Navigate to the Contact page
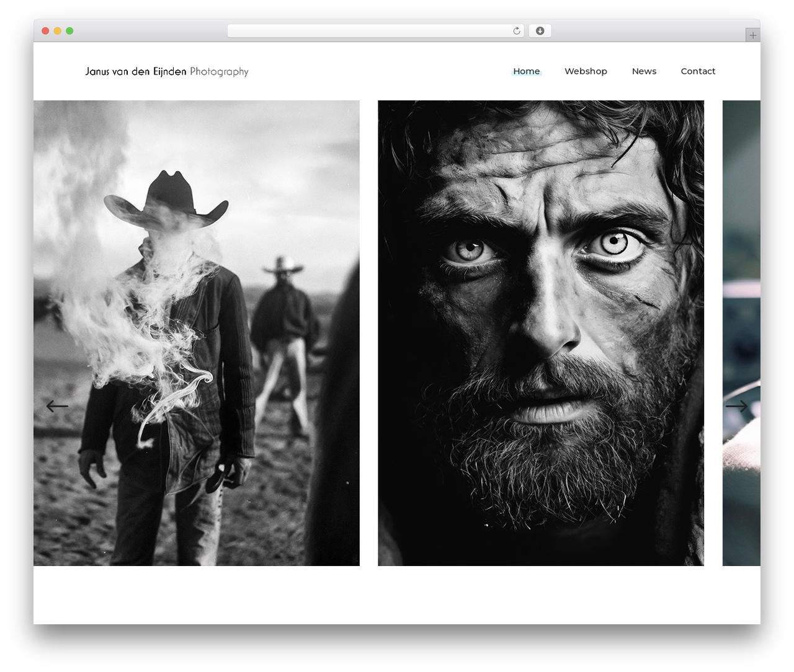794x672 pixels. point(698,71)
